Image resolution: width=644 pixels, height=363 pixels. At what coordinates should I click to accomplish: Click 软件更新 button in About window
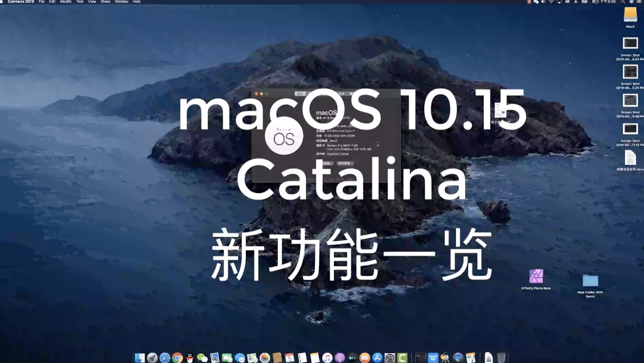345,163
